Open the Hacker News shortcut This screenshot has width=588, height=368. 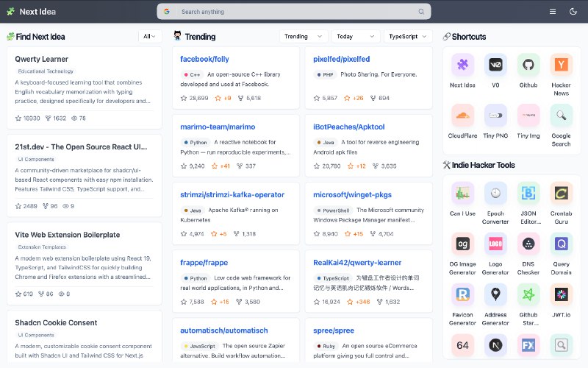[561, 65]
